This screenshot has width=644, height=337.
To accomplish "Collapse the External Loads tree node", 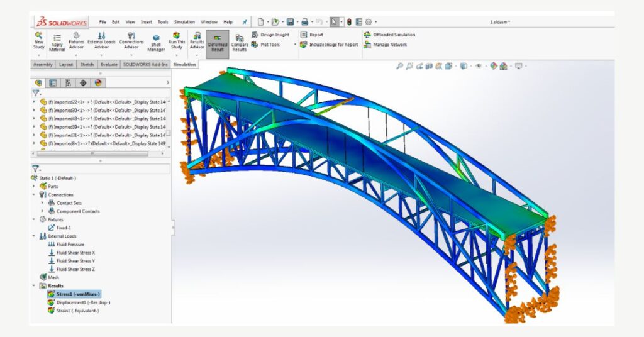I will [x=34, y=236].
